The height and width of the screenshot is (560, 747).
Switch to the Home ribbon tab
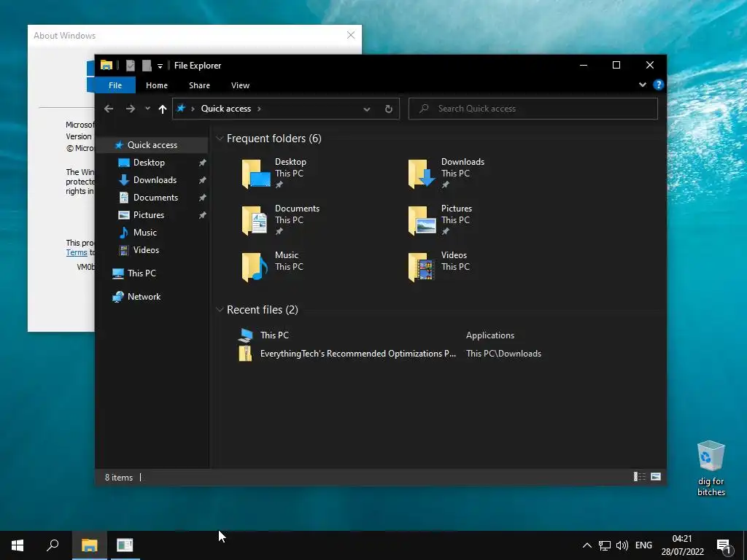coord(157,85)
